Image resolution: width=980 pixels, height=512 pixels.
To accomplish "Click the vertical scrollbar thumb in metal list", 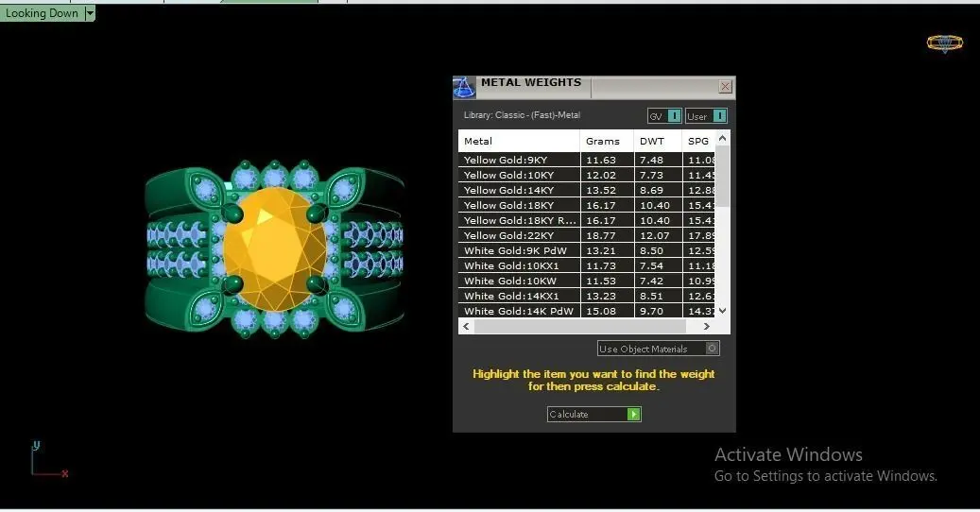I will click(x=723, y=177).
